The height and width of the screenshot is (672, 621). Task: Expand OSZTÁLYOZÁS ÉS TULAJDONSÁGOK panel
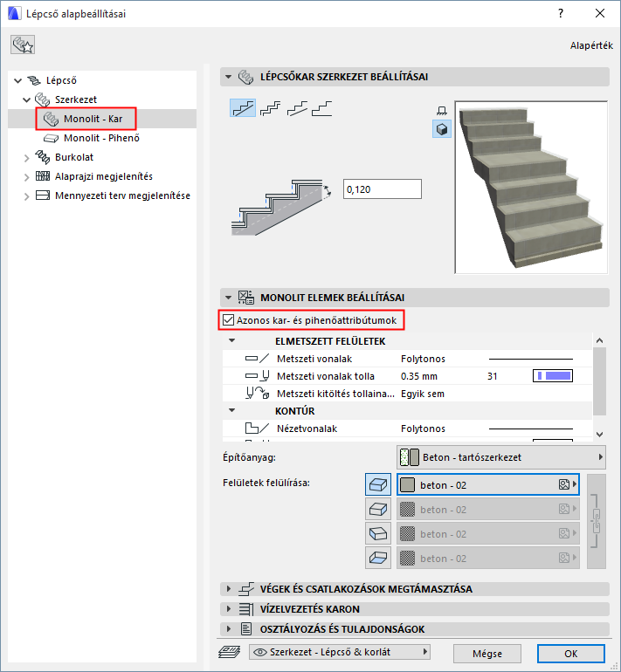(x=229, y=629)
